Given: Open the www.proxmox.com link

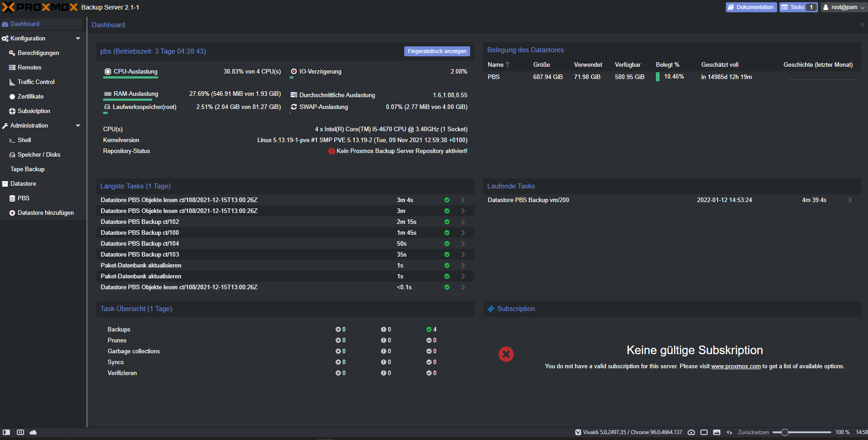Looking at the screenshot, I should point(736,366).
